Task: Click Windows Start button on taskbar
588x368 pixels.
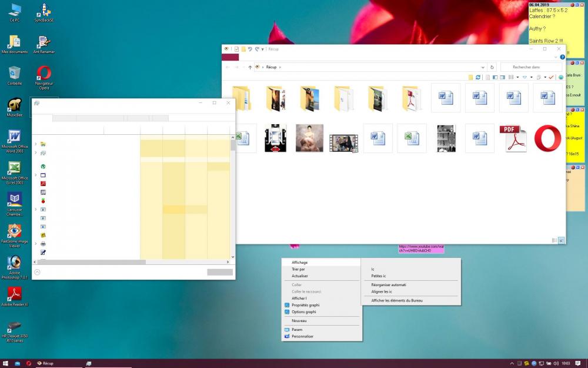Action: 5,363
